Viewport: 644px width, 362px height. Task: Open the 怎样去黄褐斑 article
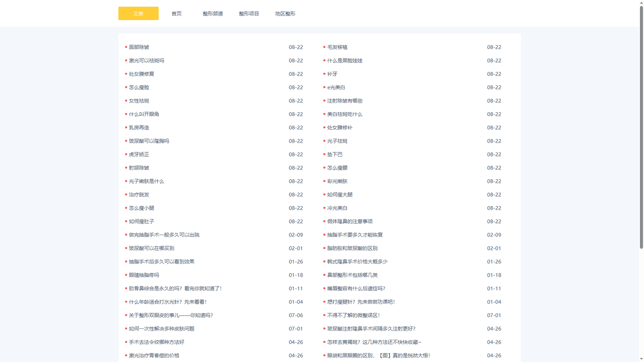pos(374,342)
